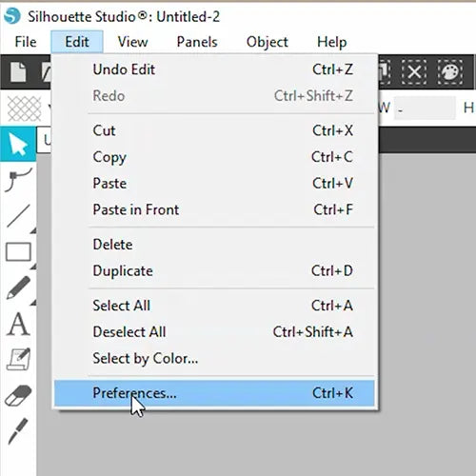Select the arrow Select tool
This screenshot has width=476, height=476.
click(18, 144)
